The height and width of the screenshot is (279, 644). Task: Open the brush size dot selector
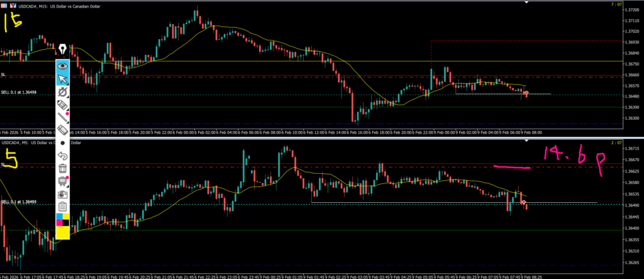click(x=62, y=143)
